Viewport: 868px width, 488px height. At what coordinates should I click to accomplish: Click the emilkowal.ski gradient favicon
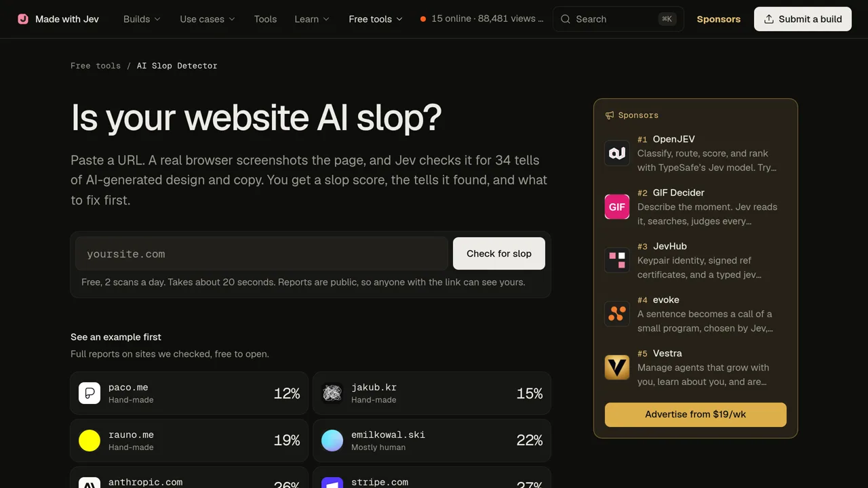[x=332, y=441]
